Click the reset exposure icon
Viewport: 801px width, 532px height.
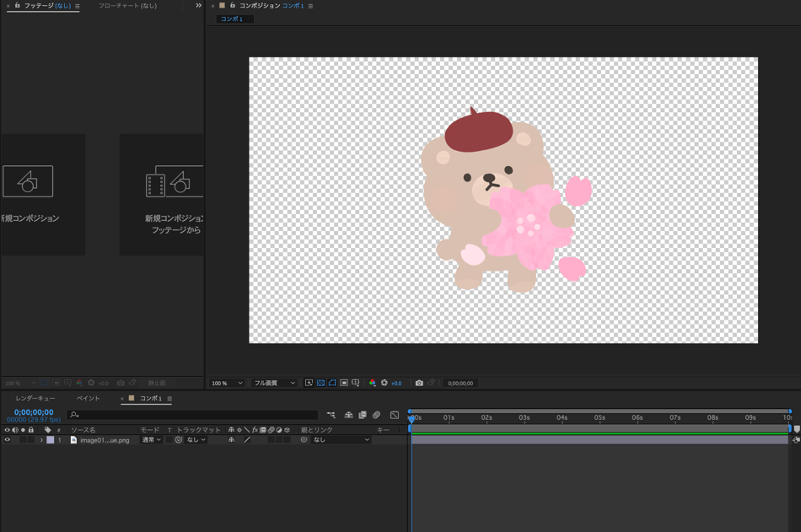[384, 383]
